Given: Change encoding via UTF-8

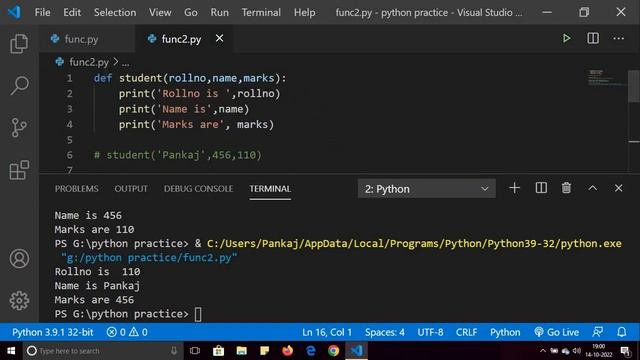Looking at the screenshot, I should pyautogui.click(x=430, y=332).
